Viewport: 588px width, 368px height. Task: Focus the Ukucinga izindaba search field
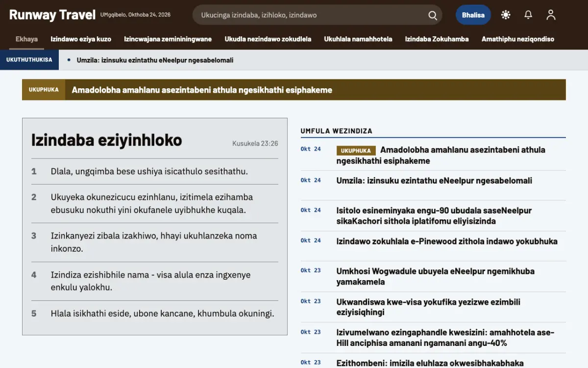(x=318, y=15)
